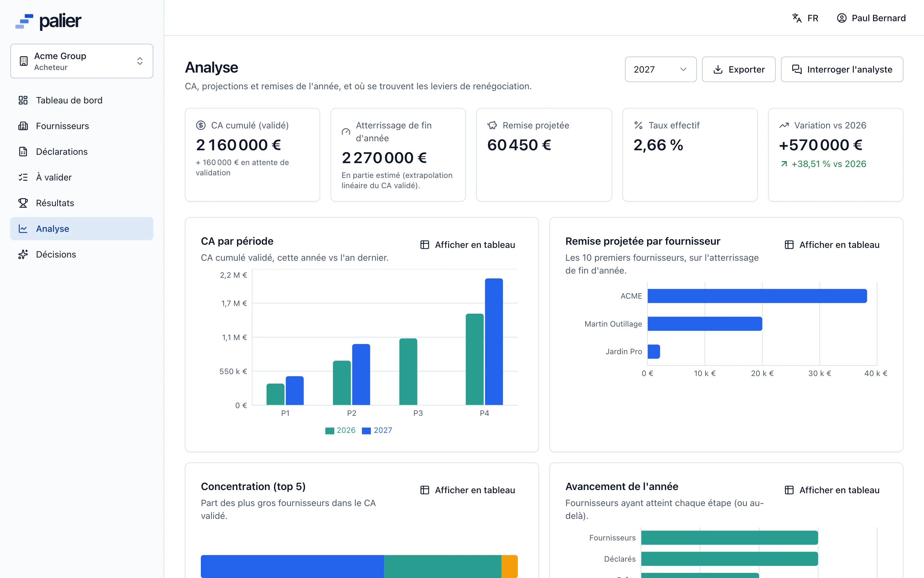Click the blue segment of concentration bar
This screenshot has height=578, width=924.
click(x=293, y=566)
